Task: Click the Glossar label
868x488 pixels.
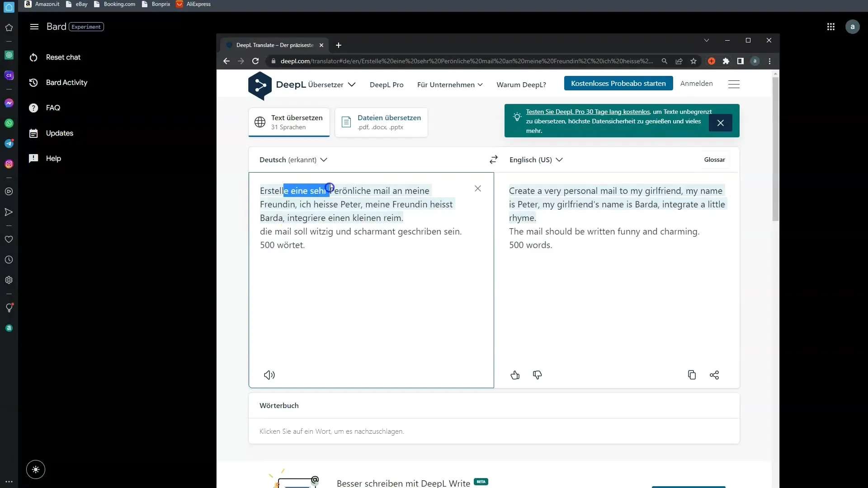Action: tap(714, 159)
